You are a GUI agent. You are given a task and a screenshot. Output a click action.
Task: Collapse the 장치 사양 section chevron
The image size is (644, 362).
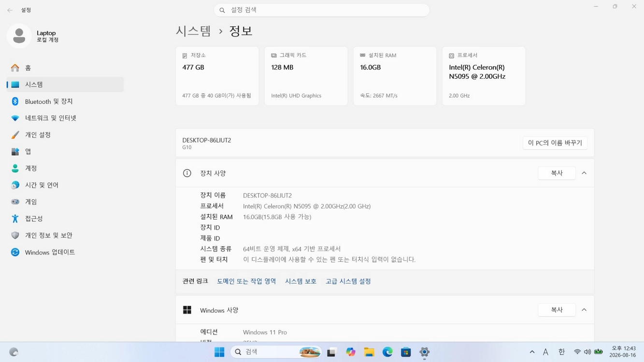[584, 173]
